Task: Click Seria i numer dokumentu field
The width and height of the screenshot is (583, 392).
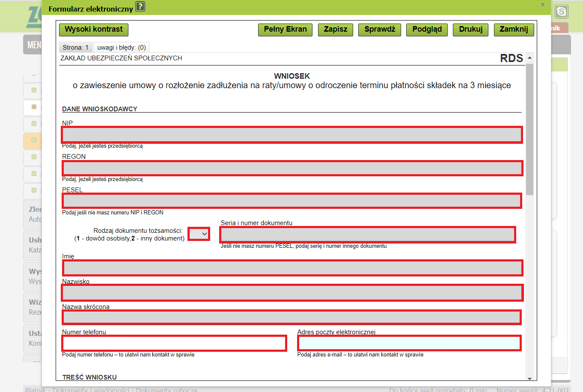Action: (x=368, y=235)
